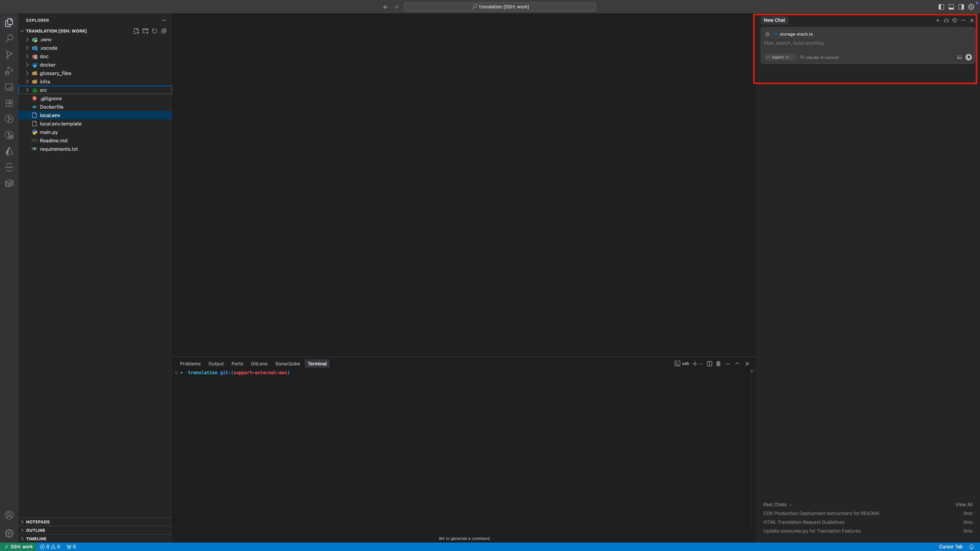Toggle the AI chat pane
This screenshot has height=551, width=980.
pos(961,7)
